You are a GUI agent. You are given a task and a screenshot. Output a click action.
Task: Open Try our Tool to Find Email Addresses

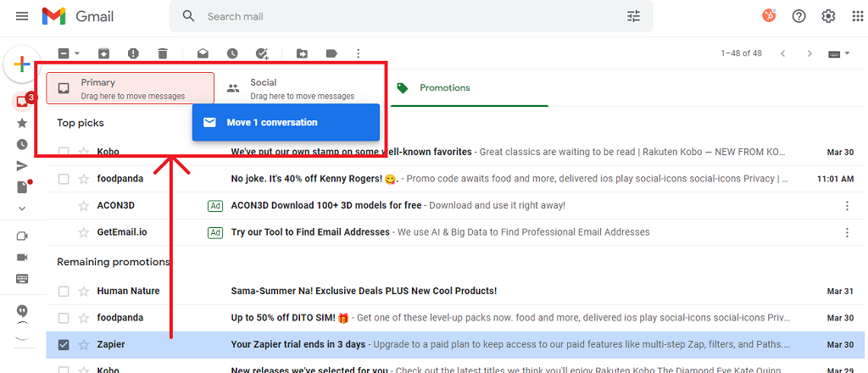point(310,232)
